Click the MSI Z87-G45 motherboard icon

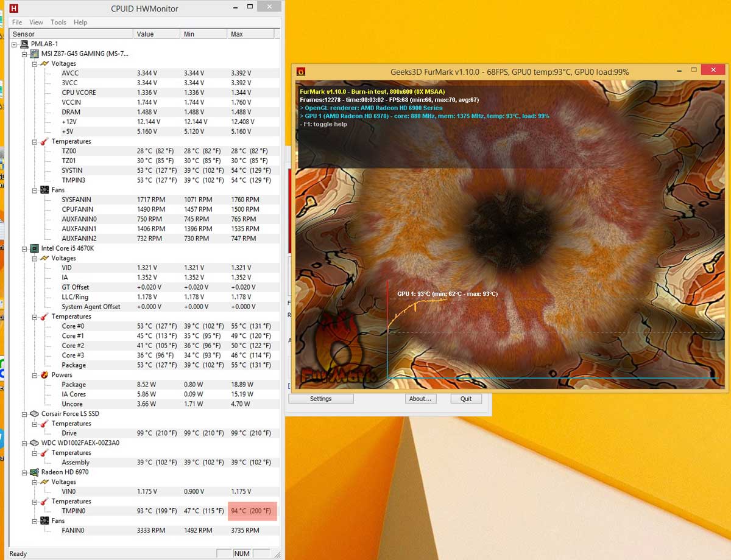click(x=35, y=54)
